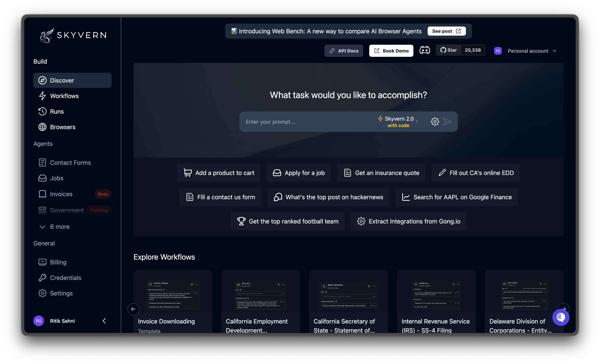
Task: Click the previous workflows arrow
Action: pos(134,309)
